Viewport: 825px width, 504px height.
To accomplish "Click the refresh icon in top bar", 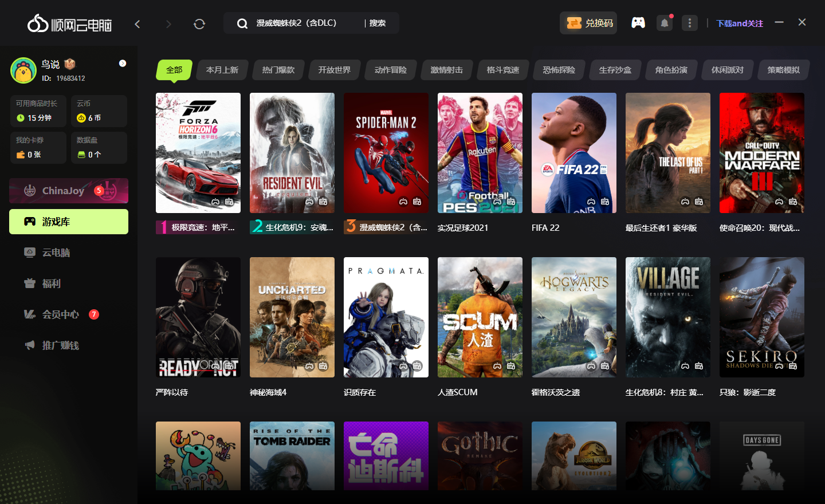I will (199, 23).
